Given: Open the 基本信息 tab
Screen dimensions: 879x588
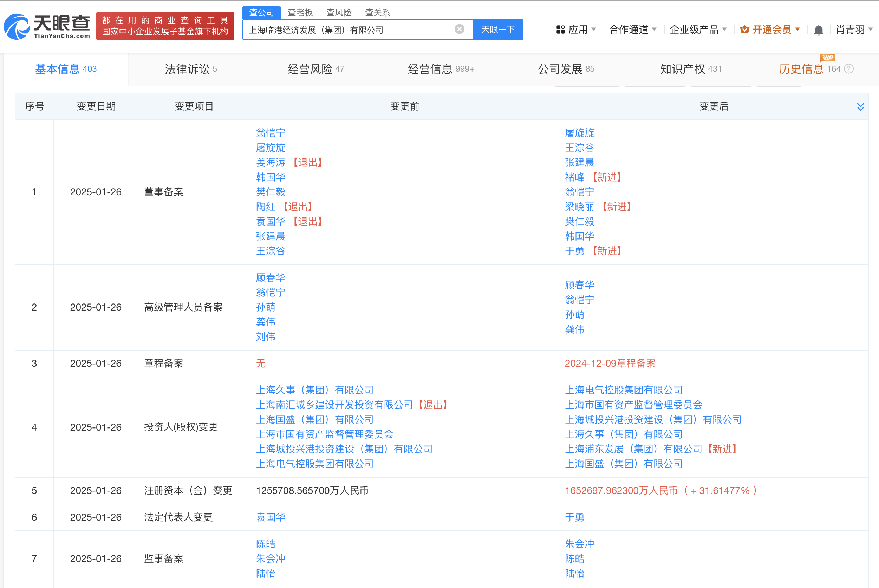Looking at the screenshot, I should [x=66, y=69].
